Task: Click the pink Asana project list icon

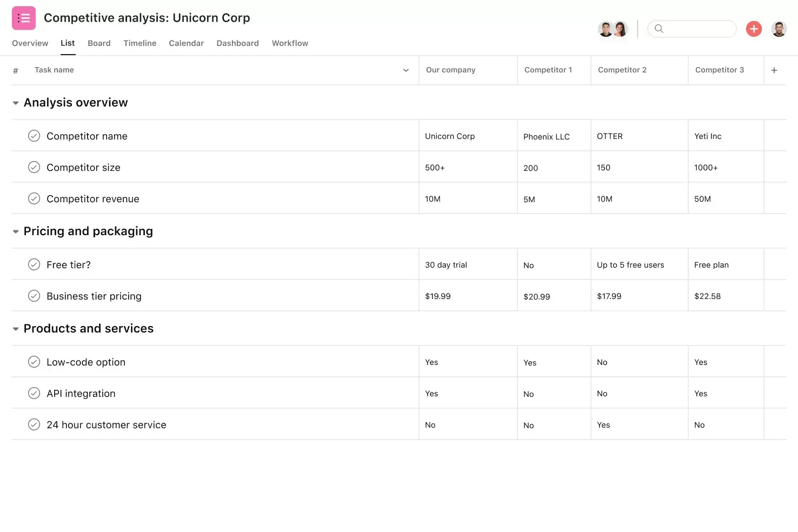Action: [x=23, y=18]
